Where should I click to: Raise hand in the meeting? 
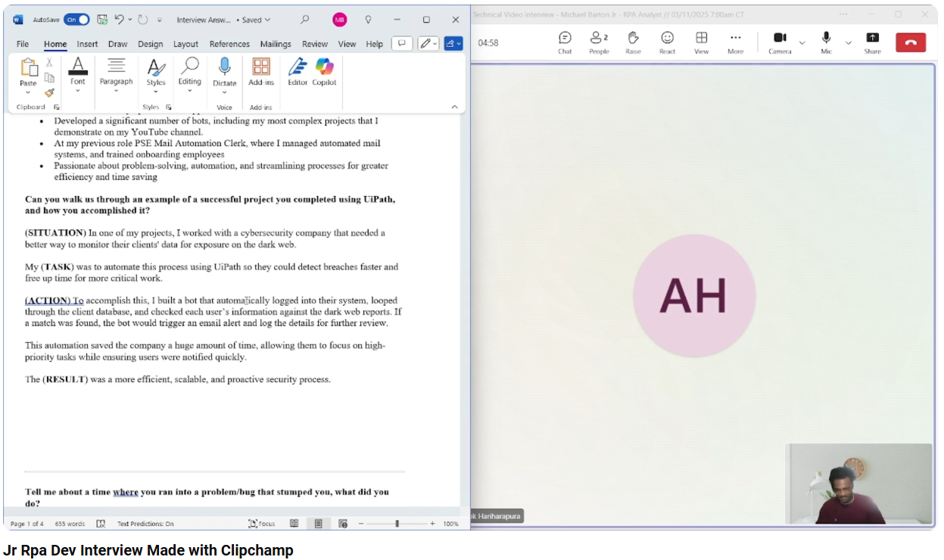(x=633, y=42)
